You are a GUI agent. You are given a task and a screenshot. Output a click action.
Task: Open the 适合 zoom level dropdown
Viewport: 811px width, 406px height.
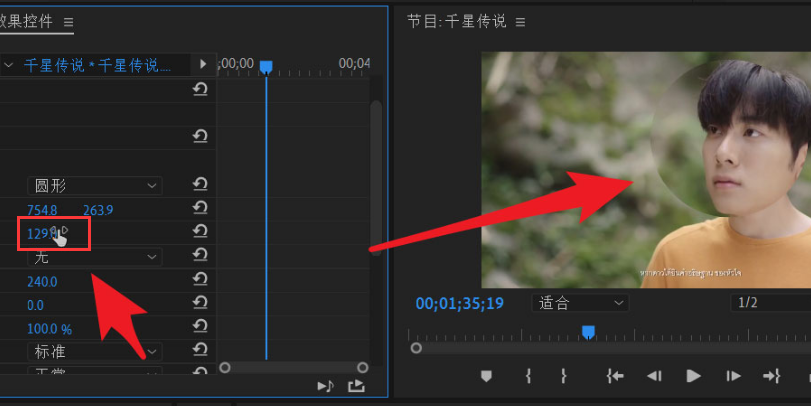[x=580, y=303]
